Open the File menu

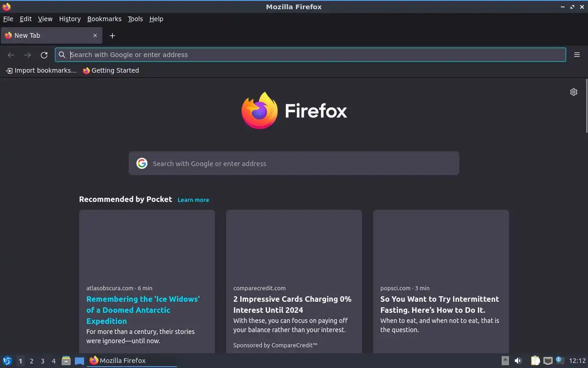[8, 19]
